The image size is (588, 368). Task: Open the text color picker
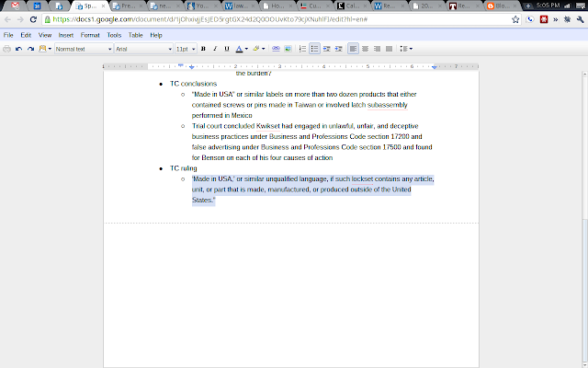point(241,49)
